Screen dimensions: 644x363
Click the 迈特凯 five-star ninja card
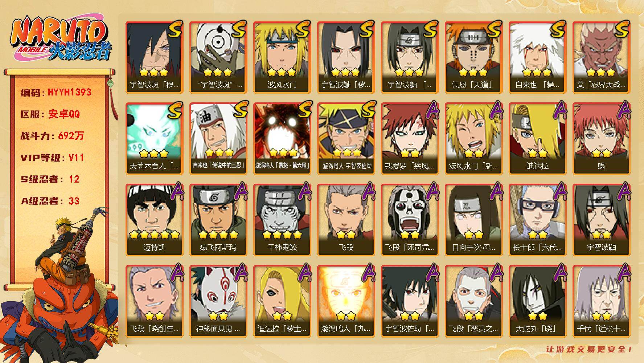click(x=154, y=220)
